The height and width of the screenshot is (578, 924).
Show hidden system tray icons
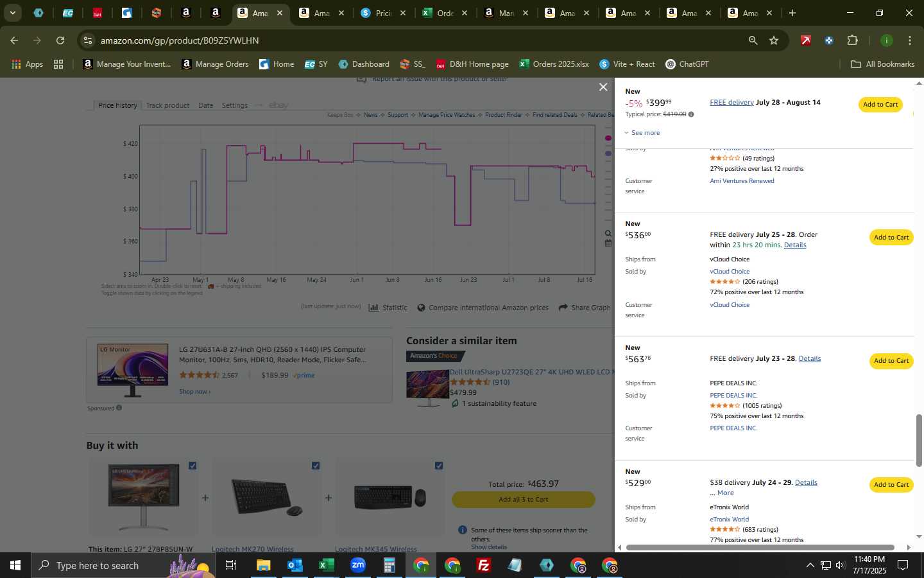coord(810,565)
